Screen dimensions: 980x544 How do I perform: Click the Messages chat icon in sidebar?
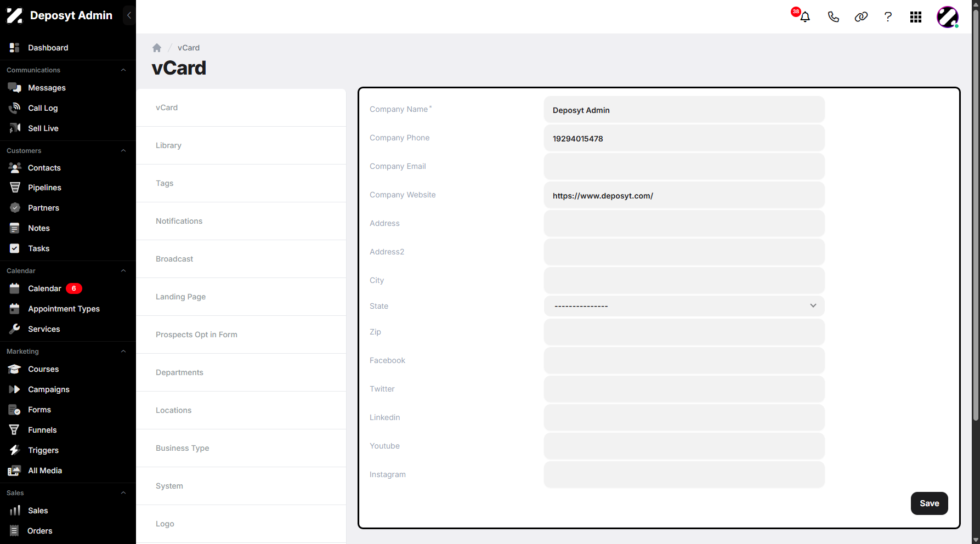pos(15,88)
